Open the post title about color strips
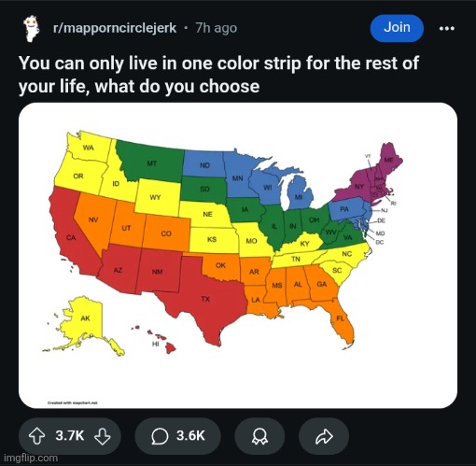 click(x=218, y=75)
